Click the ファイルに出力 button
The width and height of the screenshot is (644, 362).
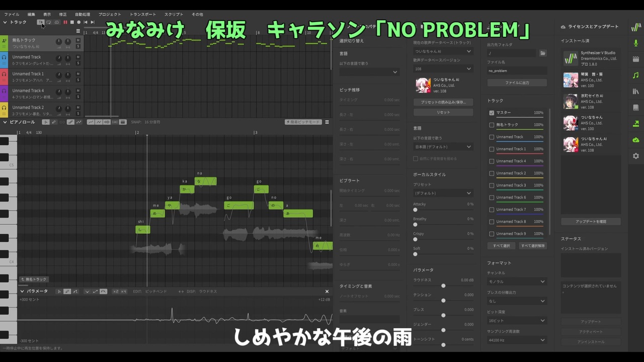point(517,82)
